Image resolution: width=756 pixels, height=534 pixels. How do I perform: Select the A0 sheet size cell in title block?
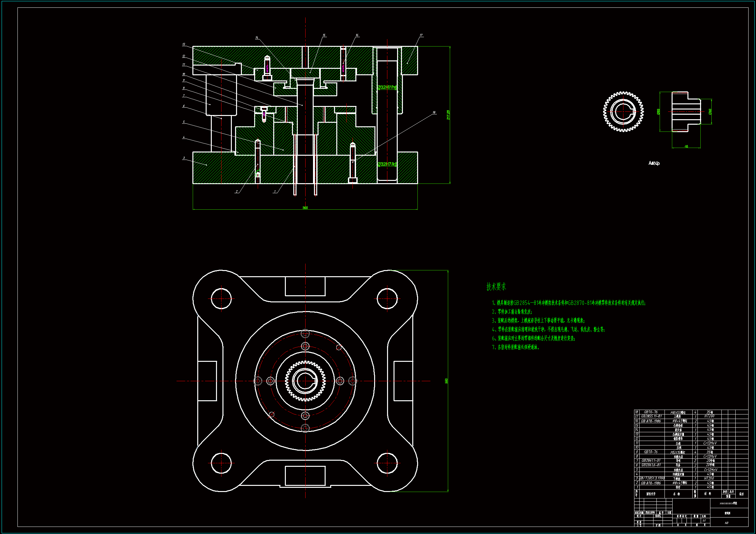click(x=726, y=523)
